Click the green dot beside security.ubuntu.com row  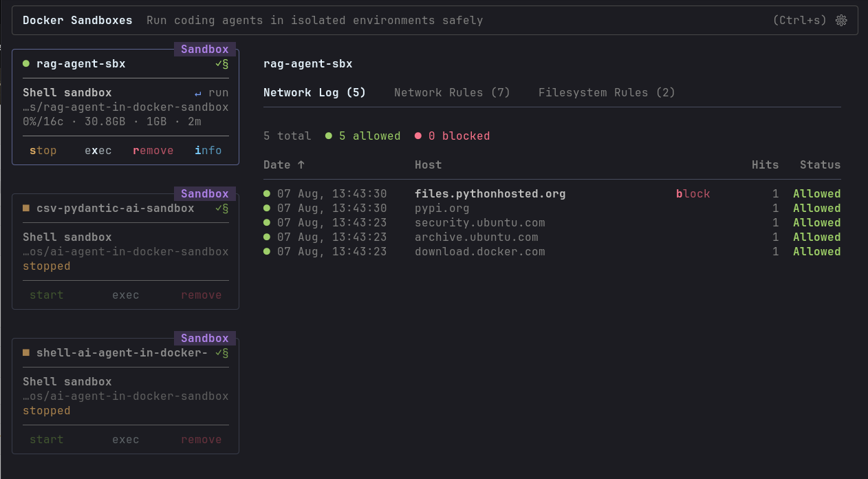(267, 223)
